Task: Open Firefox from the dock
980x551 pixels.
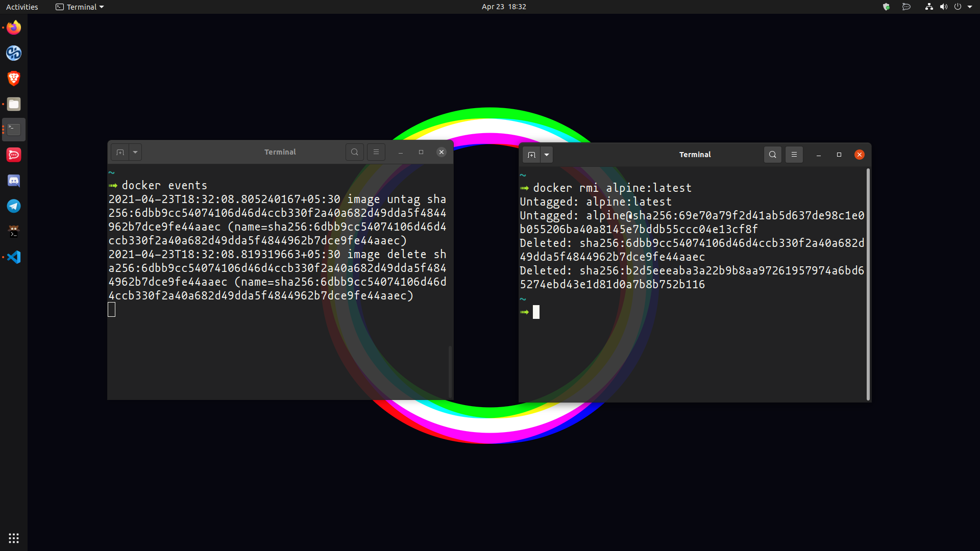Action: [x=14, y=28]
